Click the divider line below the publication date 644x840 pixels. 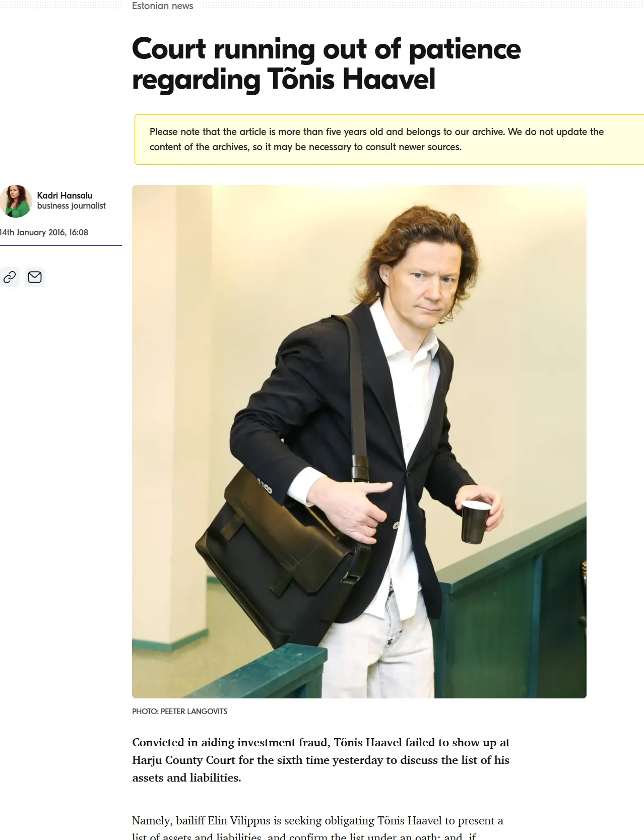(61, 245)
